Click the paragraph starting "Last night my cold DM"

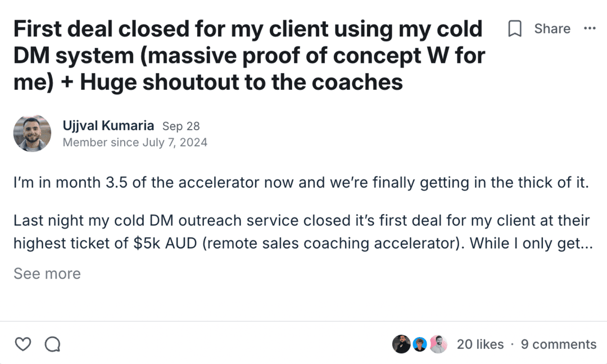point(301,220)
